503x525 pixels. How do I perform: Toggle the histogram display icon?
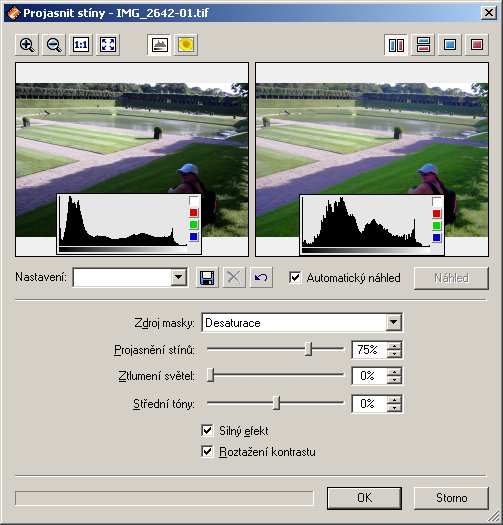coord(159,45)
